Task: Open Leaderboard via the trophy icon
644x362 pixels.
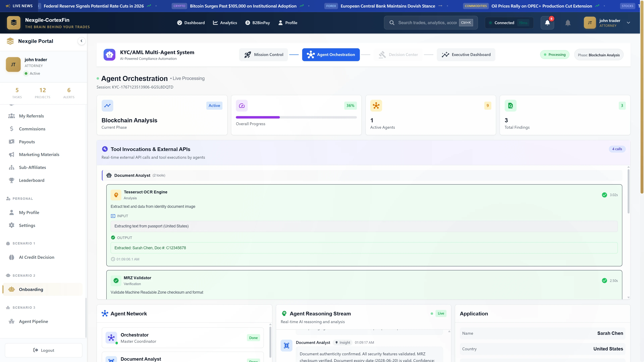Action: click(x=12, y=180)
